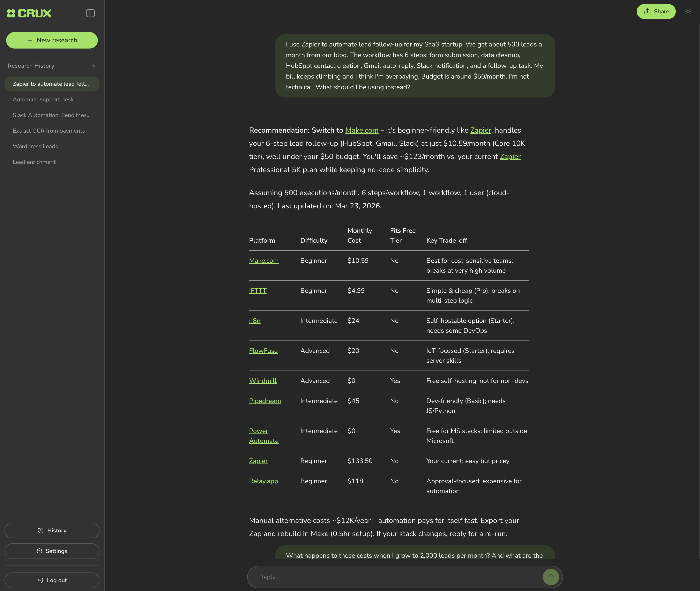
Task: Toggle the light theme sun icon
Action: (x=688, y=11)
